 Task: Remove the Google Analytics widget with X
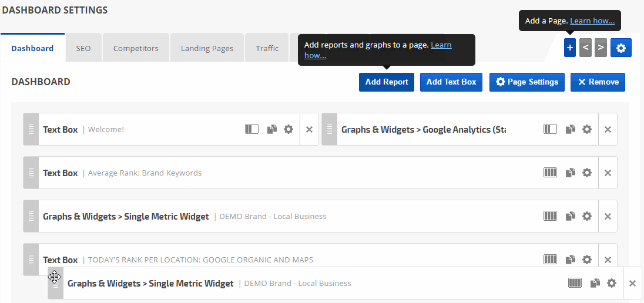[608, 129]
